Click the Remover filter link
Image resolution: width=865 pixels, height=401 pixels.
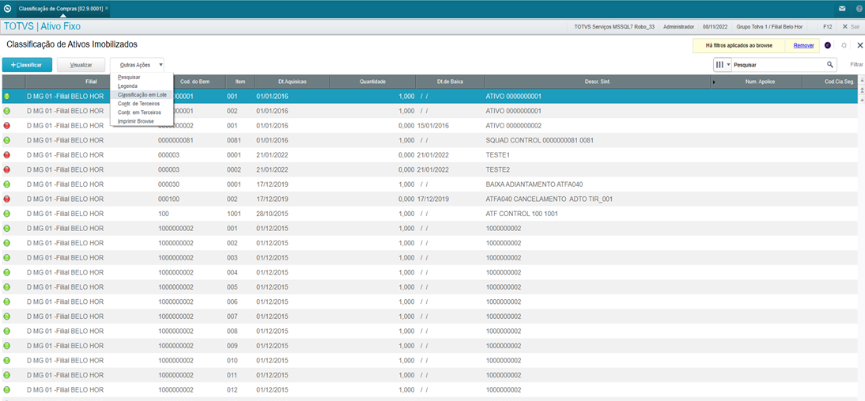click(x=804, y=45)
